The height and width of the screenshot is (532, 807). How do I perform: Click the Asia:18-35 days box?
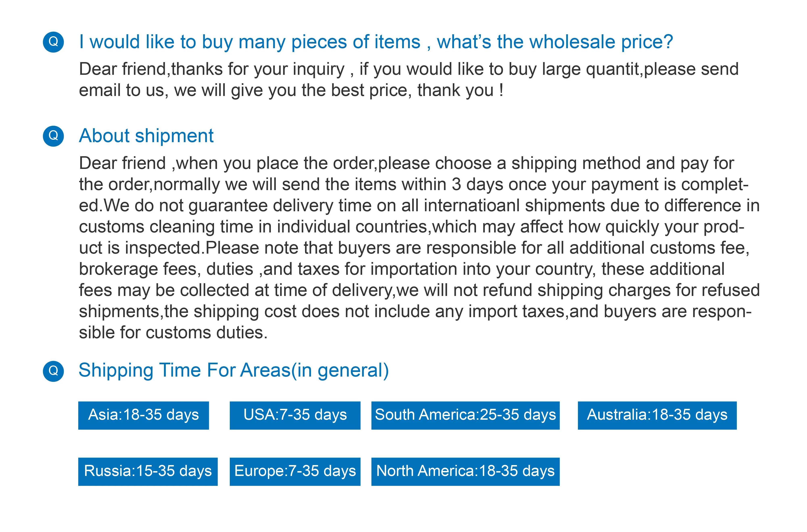pyautogui.click(x=144, y=415)
